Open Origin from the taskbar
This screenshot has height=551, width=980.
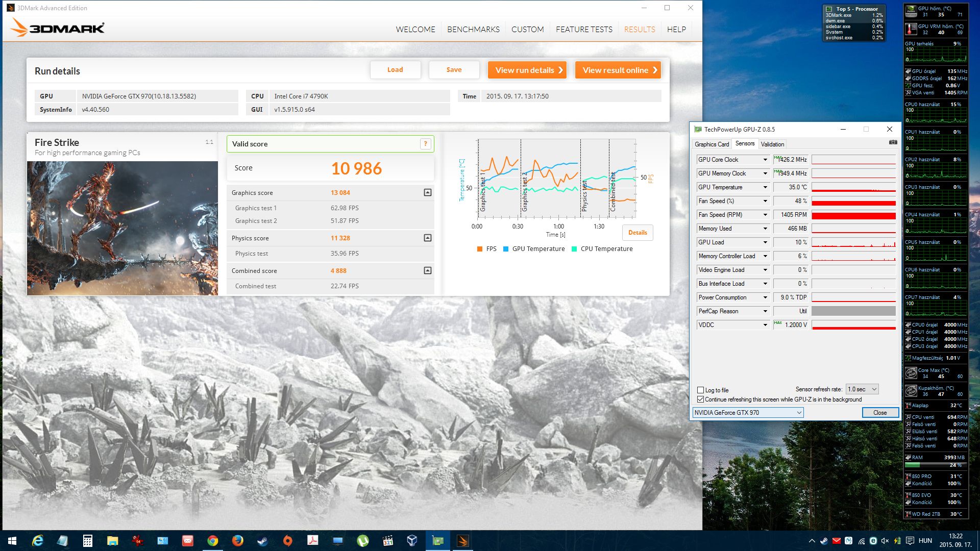tap(287, 541)
